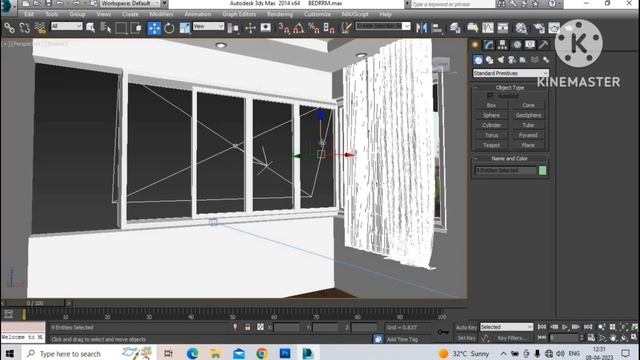The height and width of the screenshot is (360, 640).
Task: Click the 0 / 100 time slider
Action: coord(35,303)
